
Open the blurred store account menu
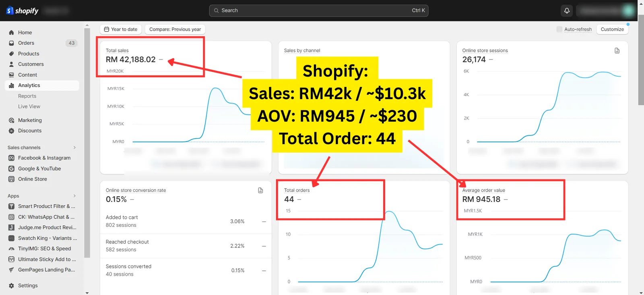tap(606, 10)
